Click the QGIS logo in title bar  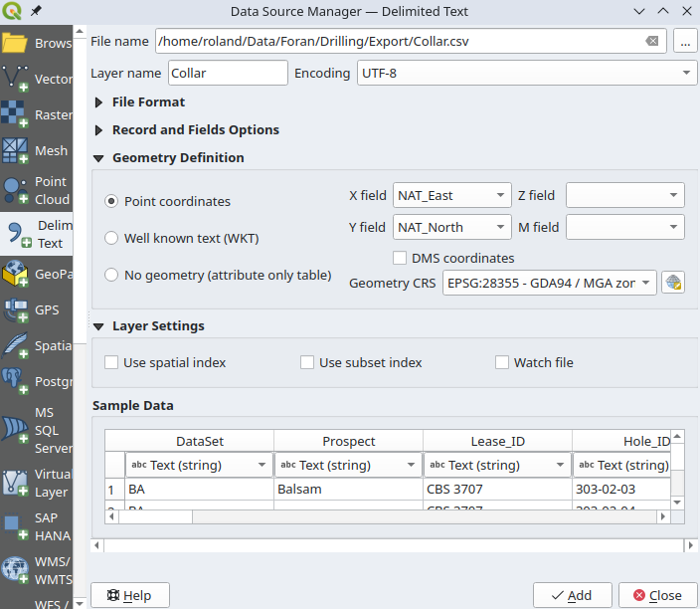click(x=12, y=11)
